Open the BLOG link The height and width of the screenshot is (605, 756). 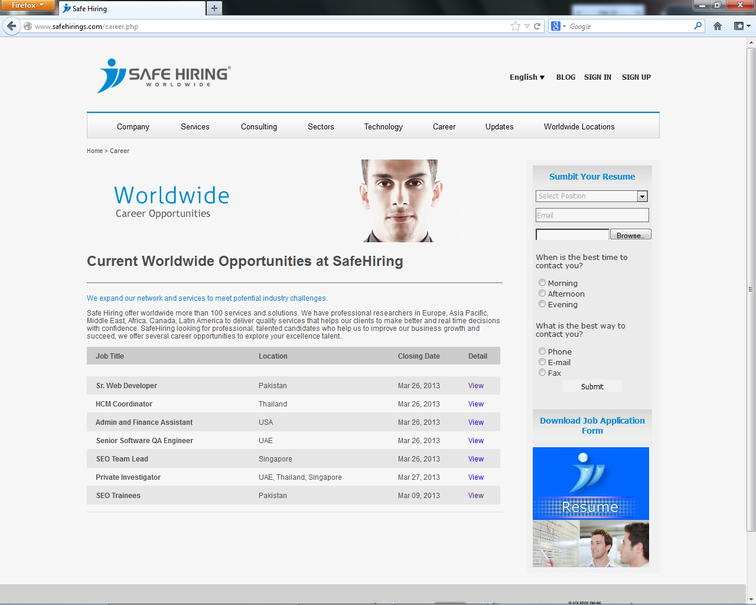coord(566,77)
